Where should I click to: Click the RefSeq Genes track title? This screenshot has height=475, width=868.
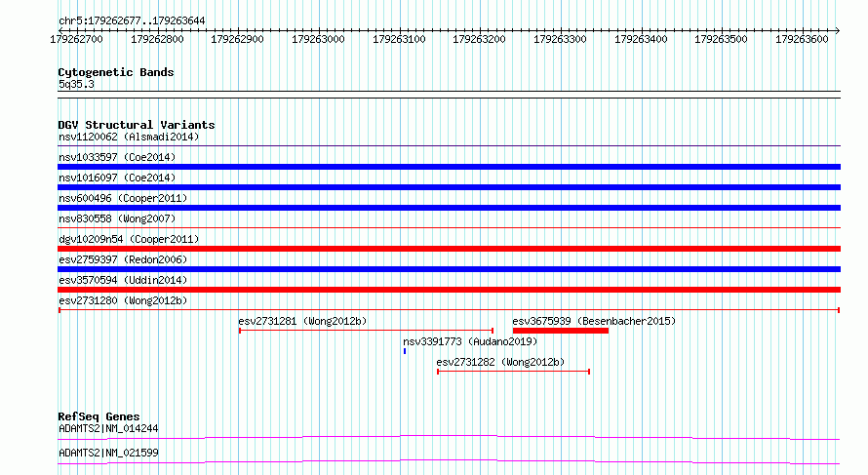coord(99,416)
